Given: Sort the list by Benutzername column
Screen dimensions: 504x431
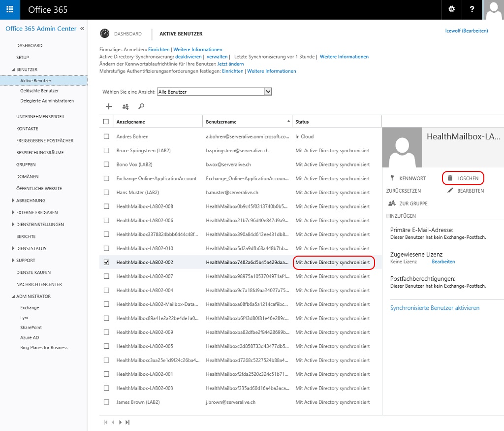Looking at the screenshot, I should pyautogui.click(x=247, y=122).
